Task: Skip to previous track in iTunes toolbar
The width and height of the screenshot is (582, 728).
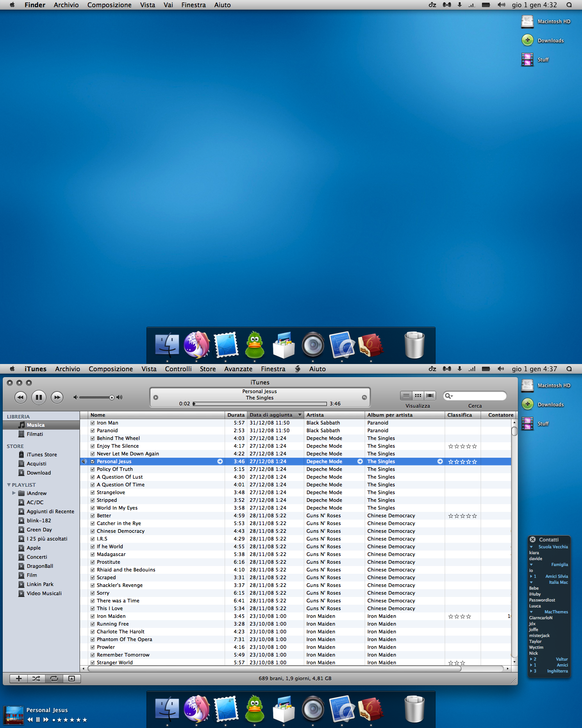Action: 20,397
